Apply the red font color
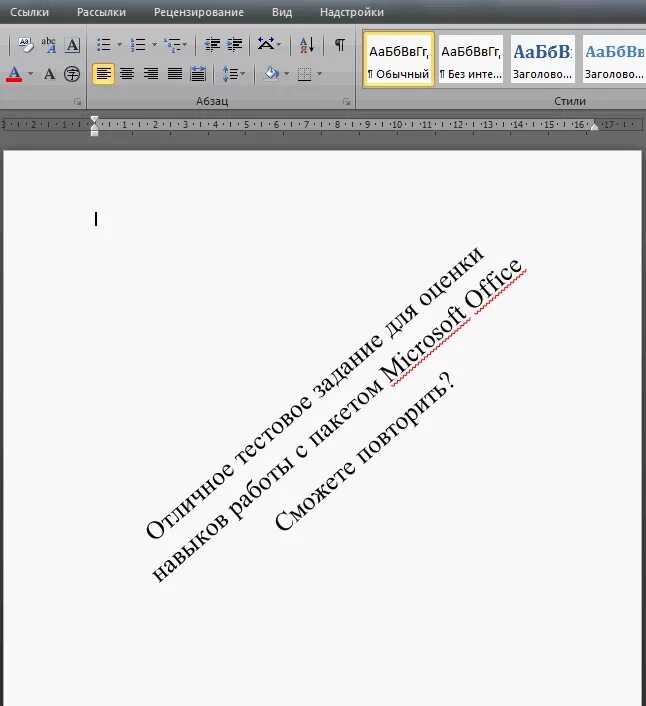This screenshot has height=706, width=646. [x=14, y=73]
